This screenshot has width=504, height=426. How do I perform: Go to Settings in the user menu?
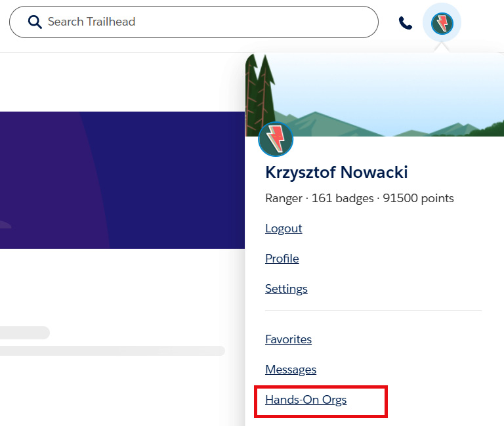286,289
